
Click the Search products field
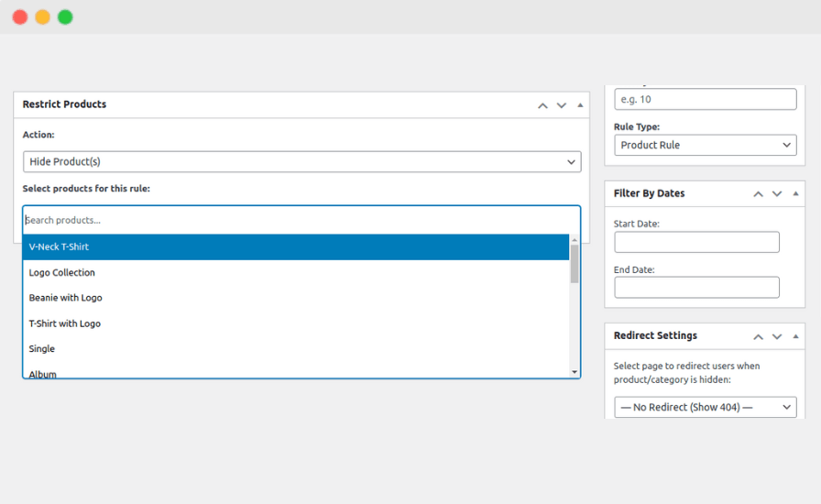301,220
